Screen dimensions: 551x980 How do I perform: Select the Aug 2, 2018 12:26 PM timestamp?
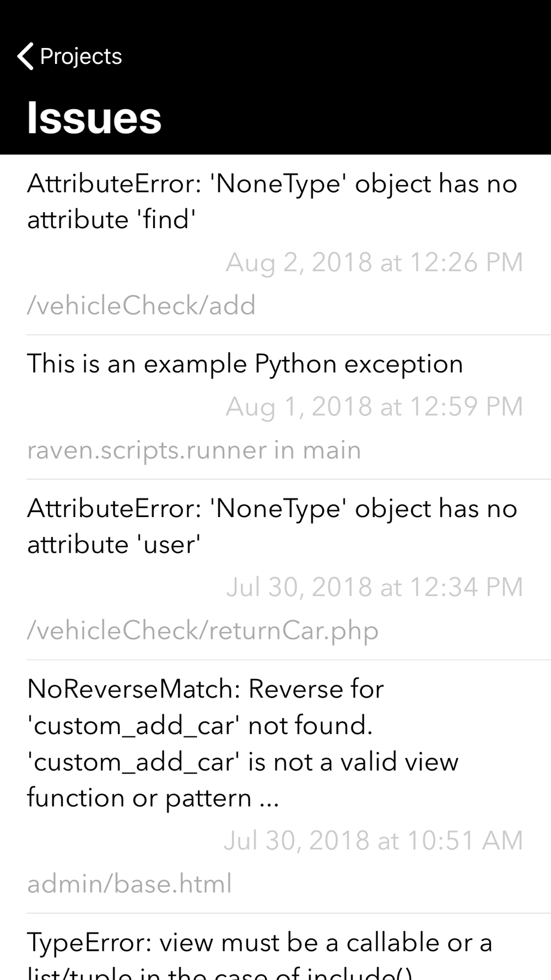[x=374, y=262]
